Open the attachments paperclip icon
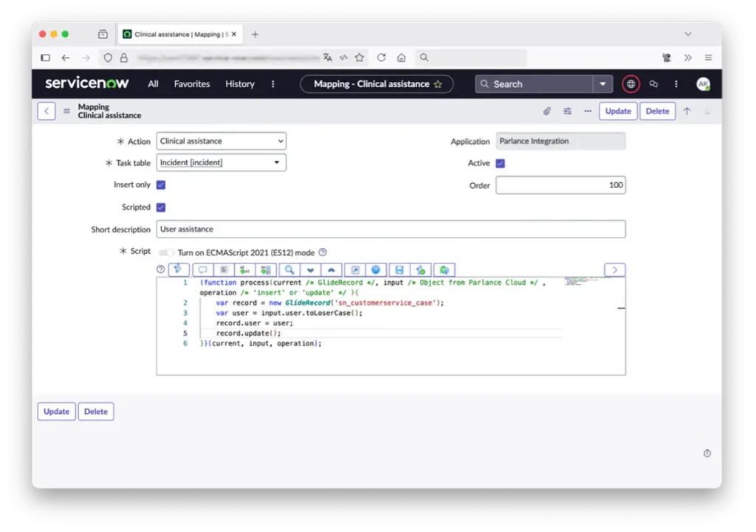 [x=547, y=111]
